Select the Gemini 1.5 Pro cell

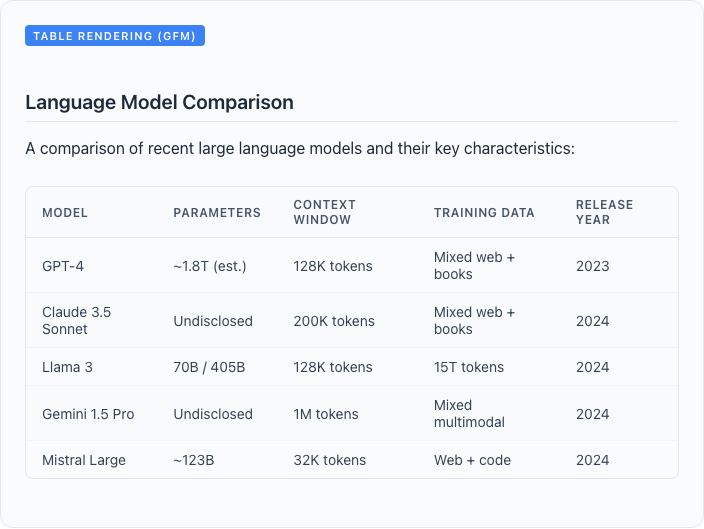pos(88,414)
